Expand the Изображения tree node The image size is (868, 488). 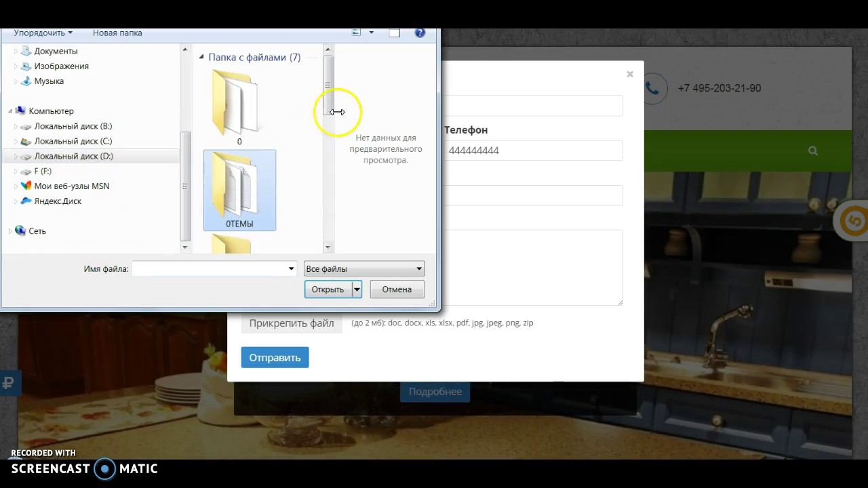(x=16, y=66)
